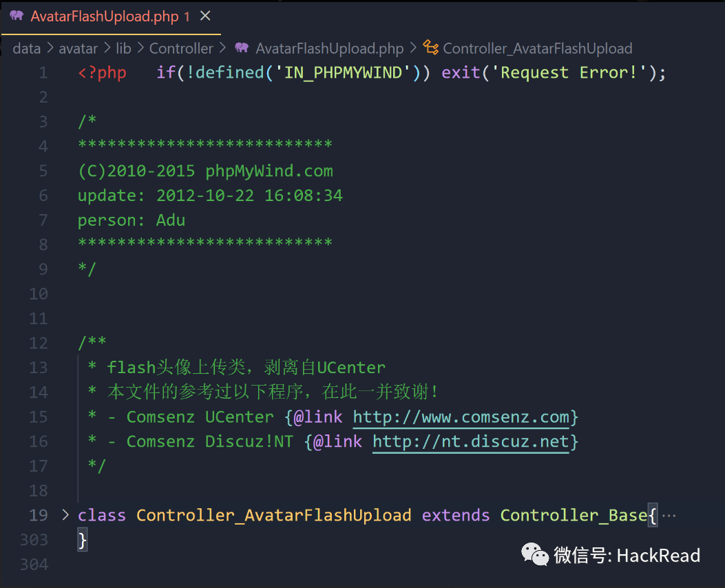This screenshot has height=588, width=725.
Task: Click the WeChat logo icon in the watermark
Action: [x=534, y=554]
